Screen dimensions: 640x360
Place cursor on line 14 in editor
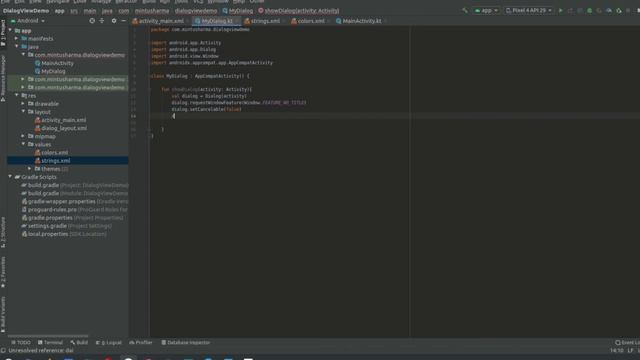coord(394,116)
